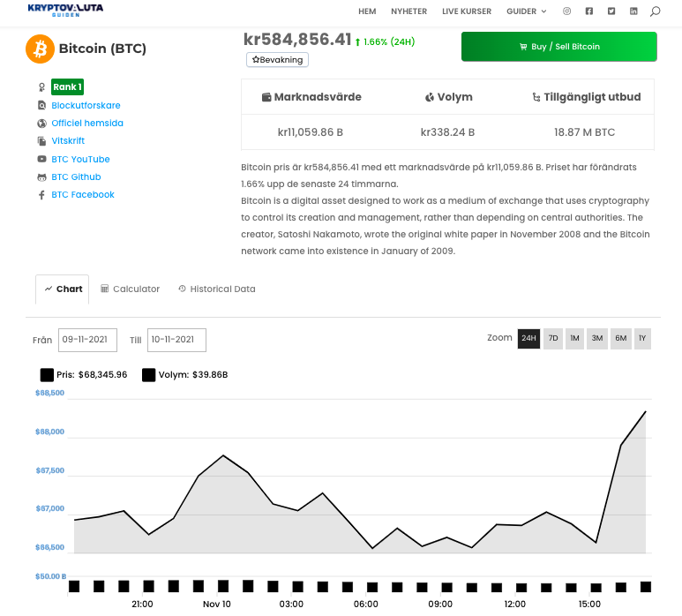Click the Buy / Sell Bitcoin button
The image size is (682, 616).
[558, 47]
